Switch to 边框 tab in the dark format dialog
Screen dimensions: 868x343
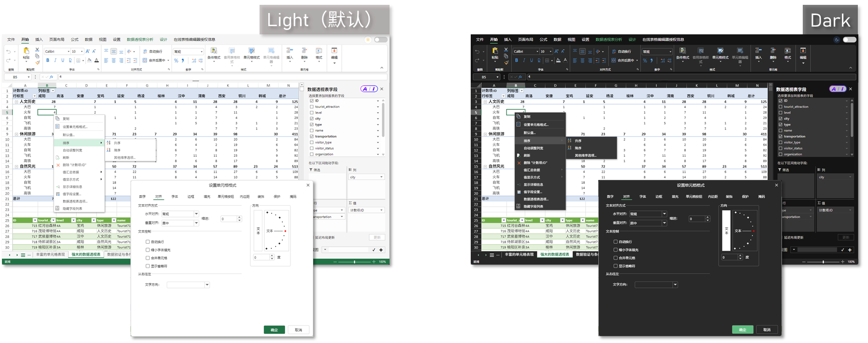659,197
